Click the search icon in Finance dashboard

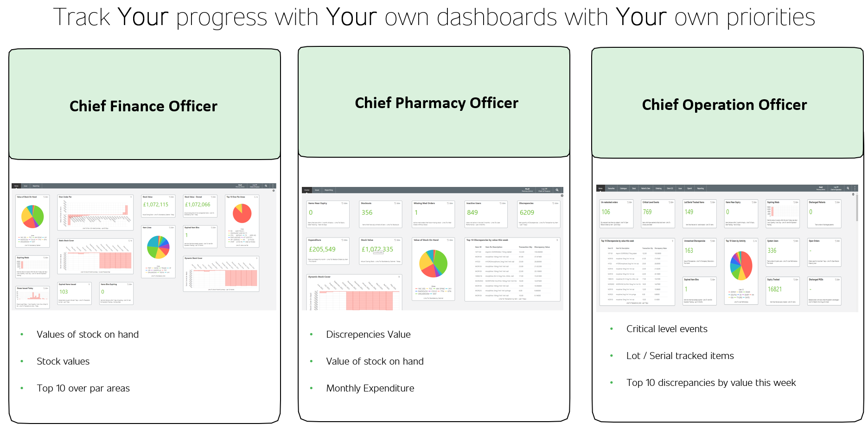point(266,186)
